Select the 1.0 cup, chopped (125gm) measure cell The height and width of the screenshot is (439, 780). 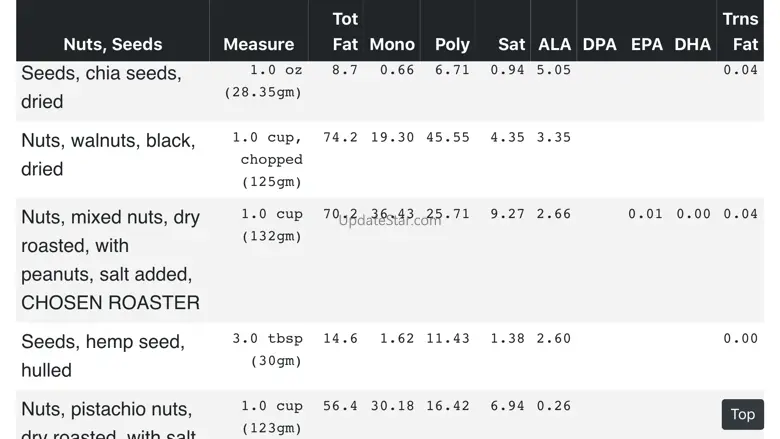coord(267,159)
